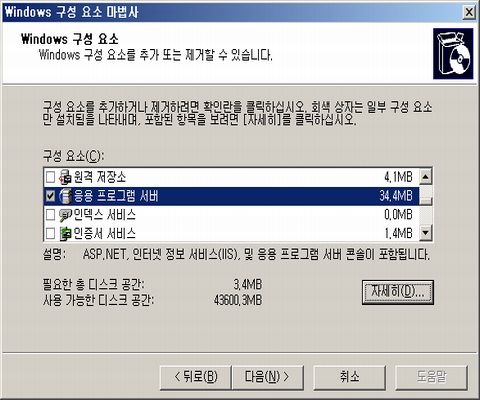Tick the 인증서 서비스 checkbox
The height and width of the screenshot is (400, 480).
(50, 233)
